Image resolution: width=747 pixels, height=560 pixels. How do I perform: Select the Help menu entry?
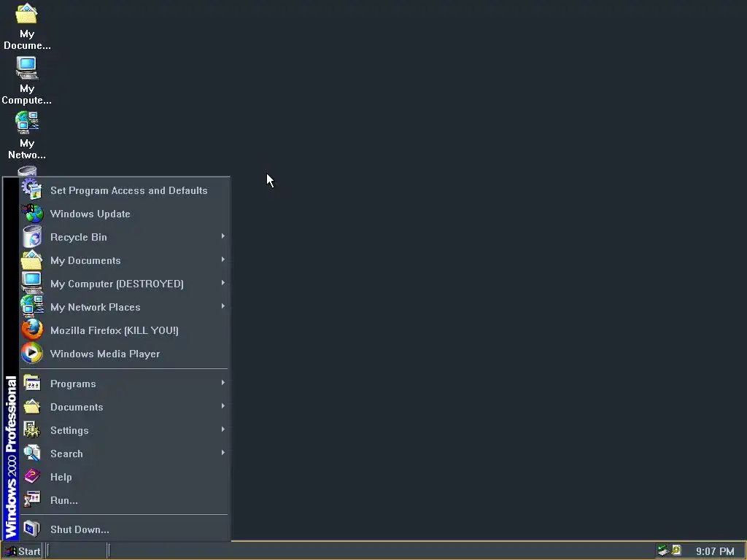click(x=124, y=477)
